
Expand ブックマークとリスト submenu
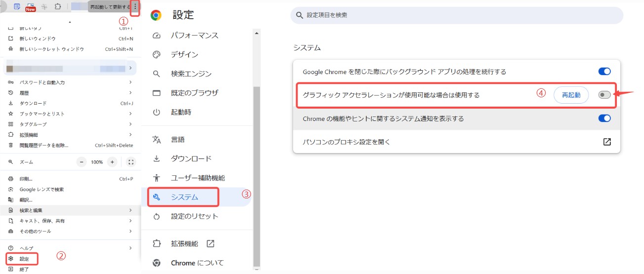[x=130, y=114]
